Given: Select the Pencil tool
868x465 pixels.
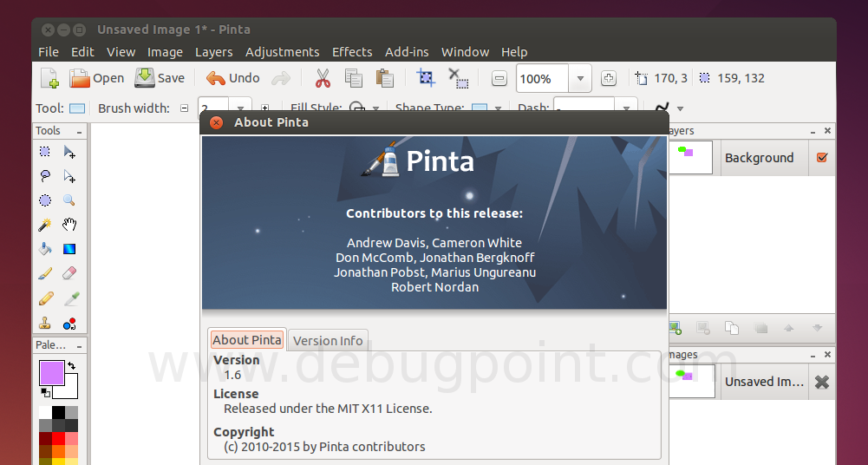Looking at the screenshot, I should tap(46, 299).
